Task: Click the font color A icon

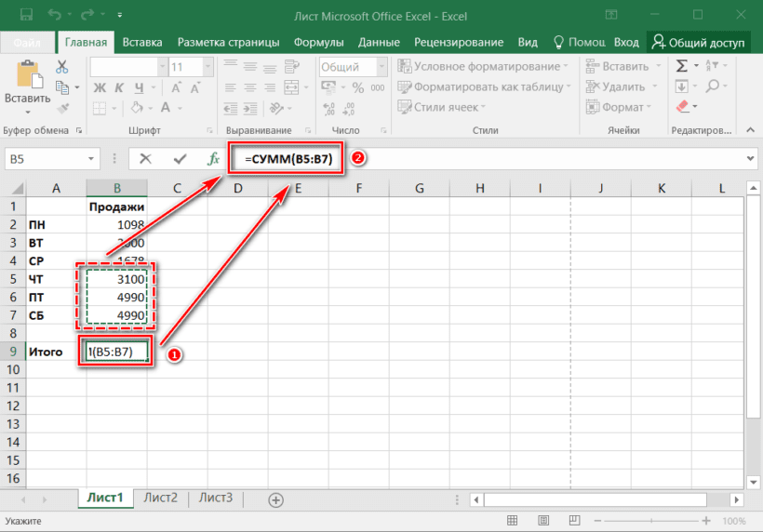Action: [166, 108]
